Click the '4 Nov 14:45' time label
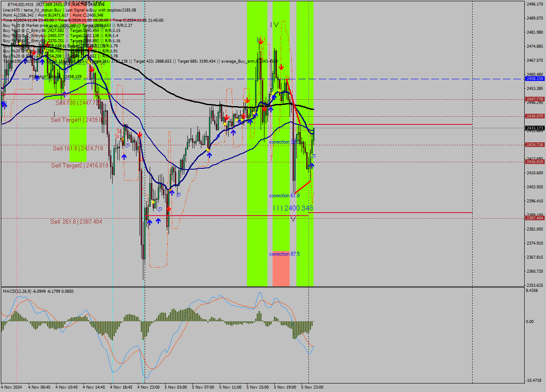This screenshot has height=392, width=546. coord(94,387)
